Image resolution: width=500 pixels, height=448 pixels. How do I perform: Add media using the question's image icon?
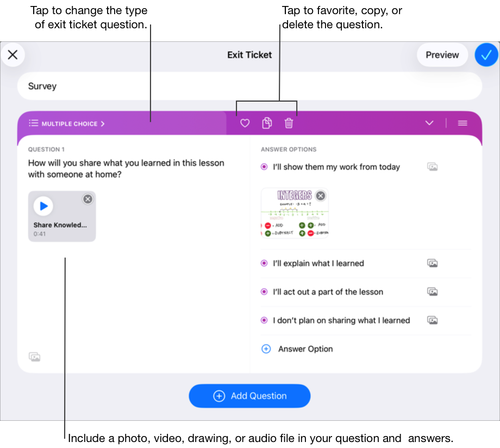coord(35,357)
